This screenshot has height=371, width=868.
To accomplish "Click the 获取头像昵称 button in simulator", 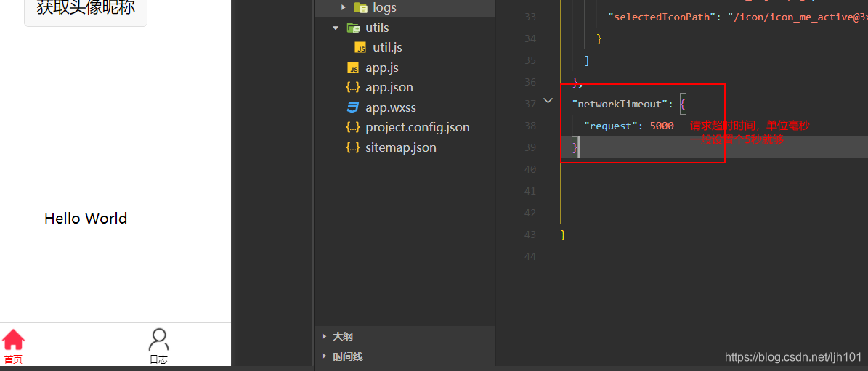I will [86, 11].
